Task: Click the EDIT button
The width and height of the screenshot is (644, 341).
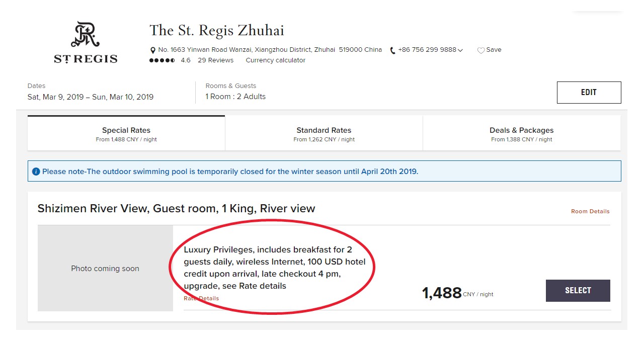Action: pos(589,93)
